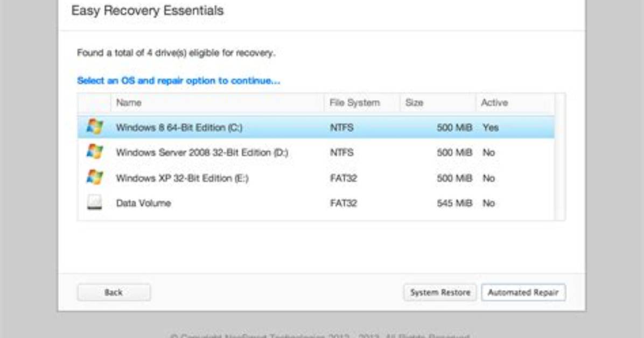This screenshot has height=338, width=644.
Task: Click 500 MiB size in Windows XP row
Action: coord(454,178)
